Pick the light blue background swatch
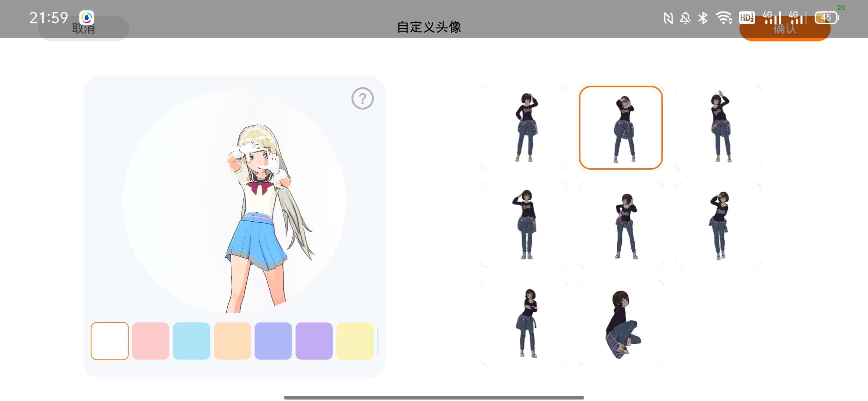This screenshot has width=868, height=401. pos(191,341)
